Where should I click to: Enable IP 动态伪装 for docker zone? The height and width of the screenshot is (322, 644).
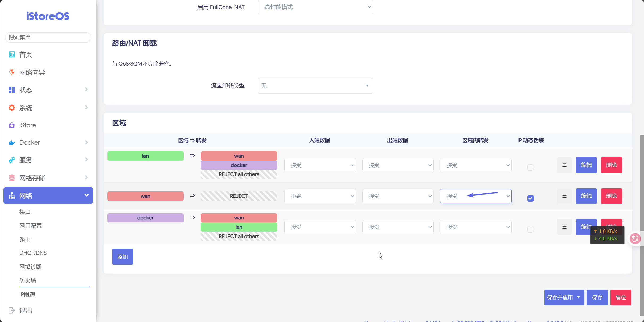[x=530, y=229]
